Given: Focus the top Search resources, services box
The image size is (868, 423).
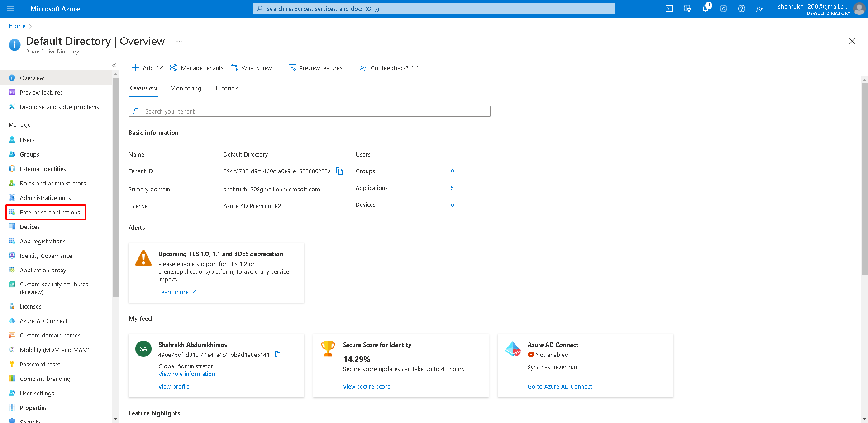Looking at the screenshot, I should pyautogui.click(x=434, y=9).
